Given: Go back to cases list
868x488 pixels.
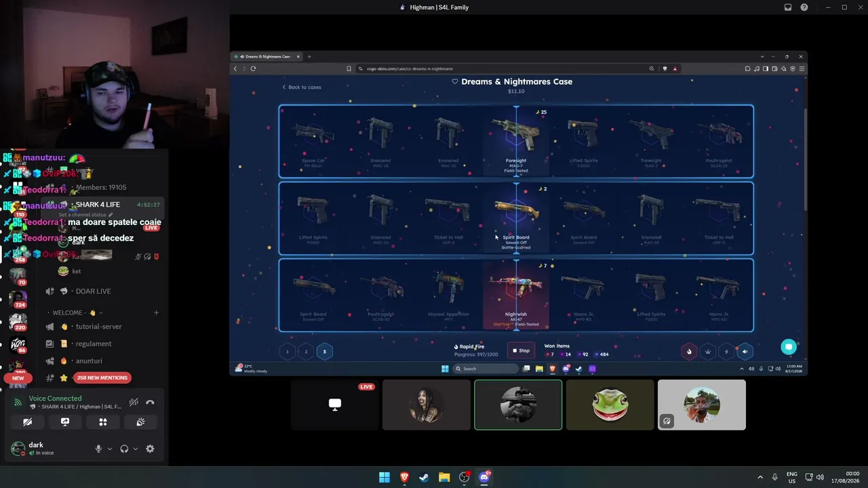Looking at the screenshot, I should tap(302, 87).
